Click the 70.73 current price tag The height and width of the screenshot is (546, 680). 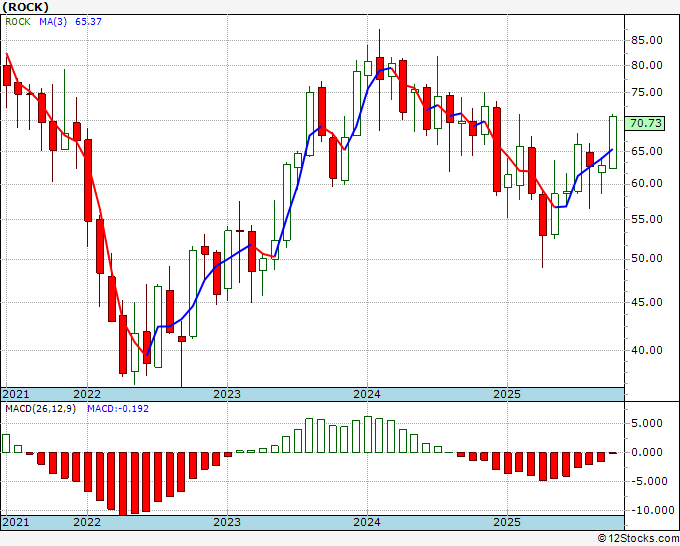[645, 123]
